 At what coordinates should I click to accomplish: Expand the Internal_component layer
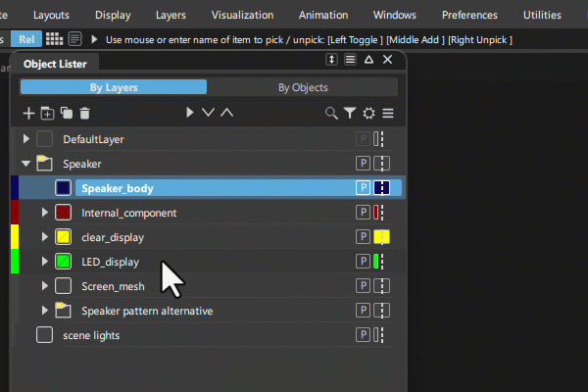pos(44,213)
